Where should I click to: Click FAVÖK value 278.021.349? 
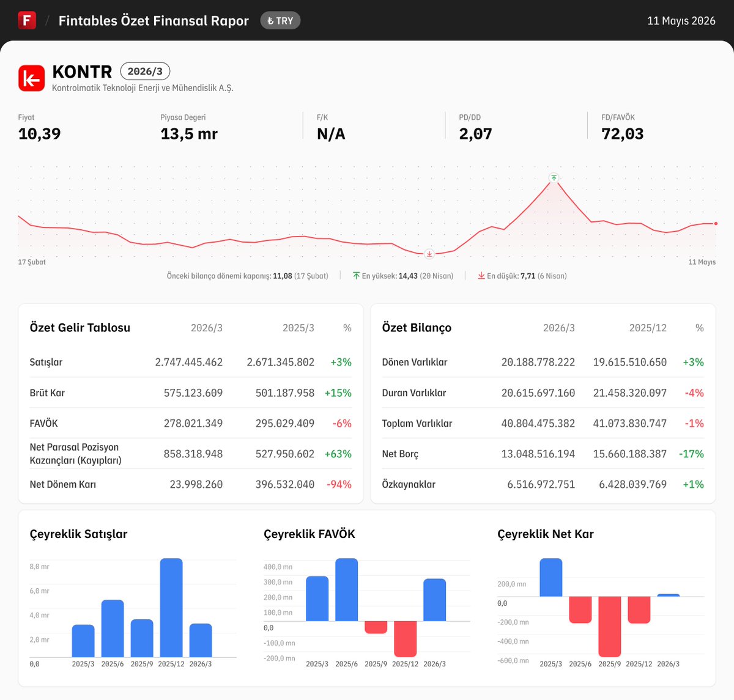click(193, 423)
